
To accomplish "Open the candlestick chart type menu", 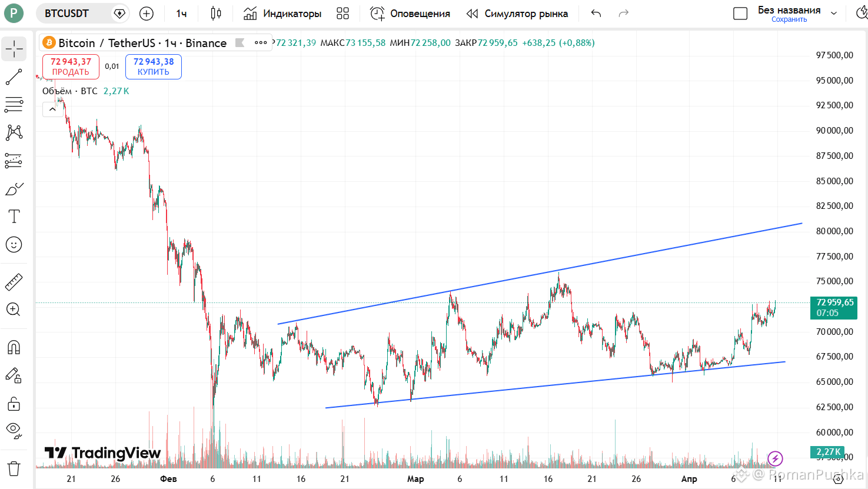I will tap(216, 13).
